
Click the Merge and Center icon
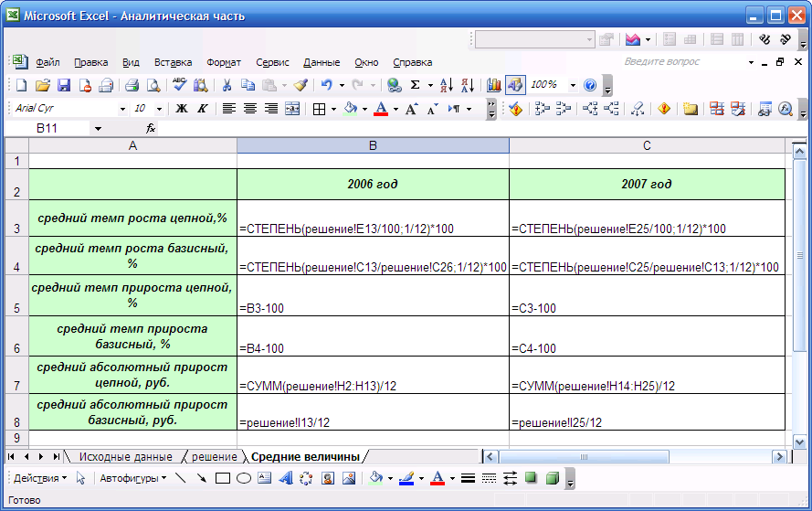[292, 109]
